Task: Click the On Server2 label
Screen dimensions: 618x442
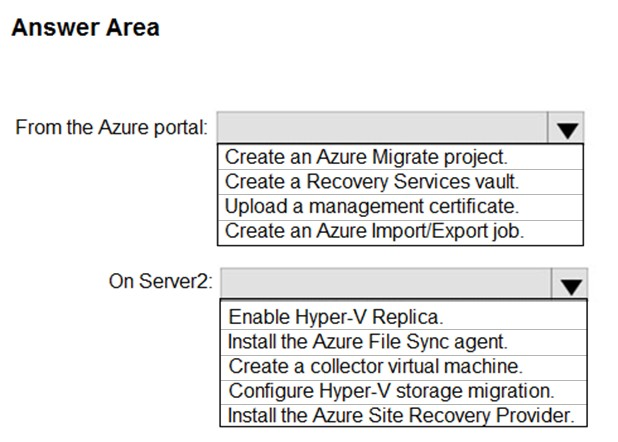Action: (161, 282)
